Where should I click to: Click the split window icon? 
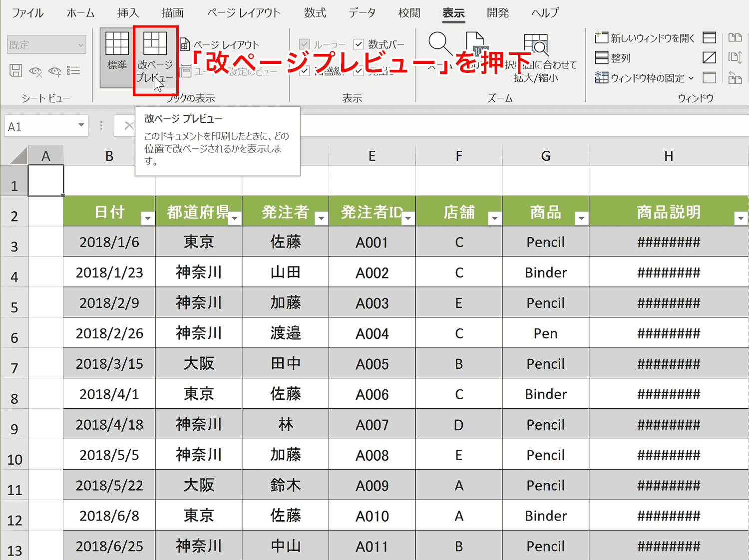(709, 37)
